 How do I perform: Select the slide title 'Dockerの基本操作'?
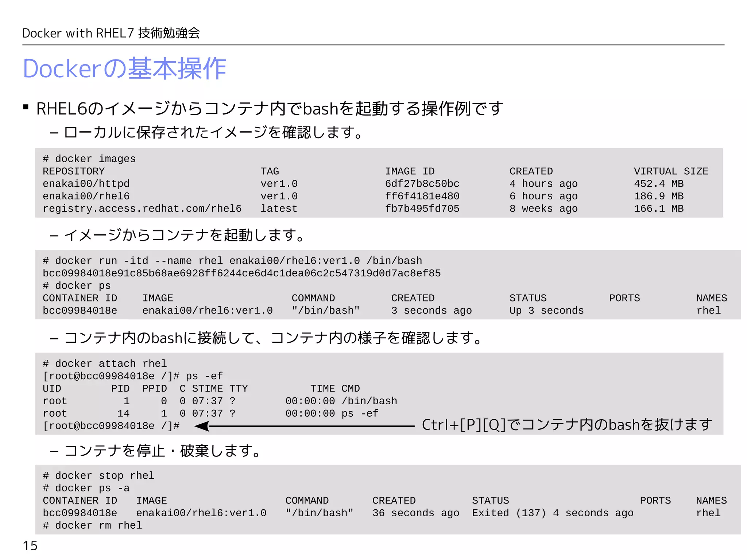click(x=124, y=69)
